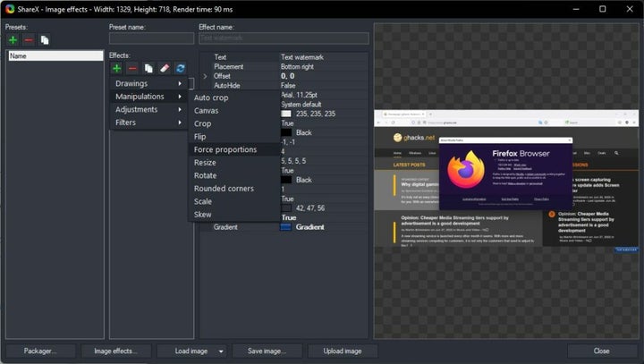Open the Load image dropdown arrow
This screenshot has width=644, height=364.
coord(220,351)
